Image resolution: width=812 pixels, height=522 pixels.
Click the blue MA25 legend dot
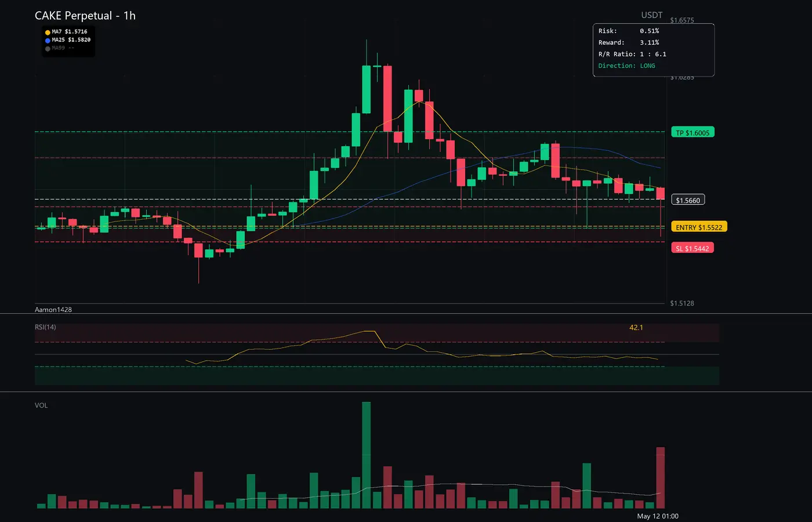[x=48, y=41]
